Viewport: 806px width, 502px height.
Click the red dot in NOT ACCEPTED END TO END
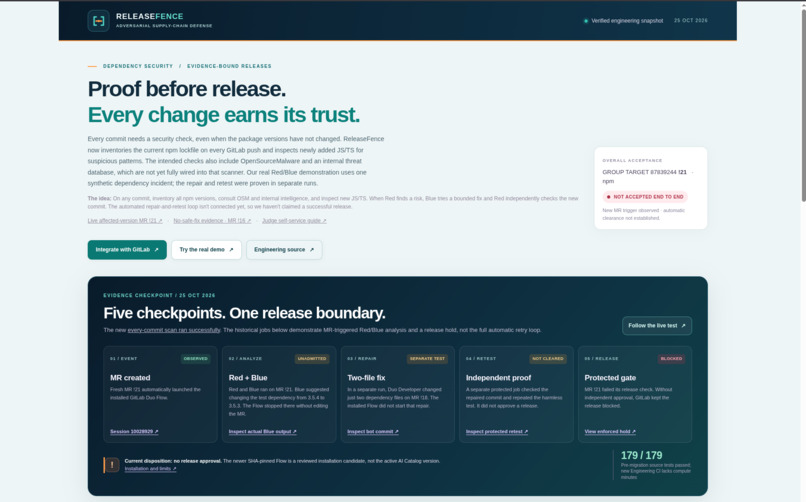pyautogui.click(x=608, y=197)
